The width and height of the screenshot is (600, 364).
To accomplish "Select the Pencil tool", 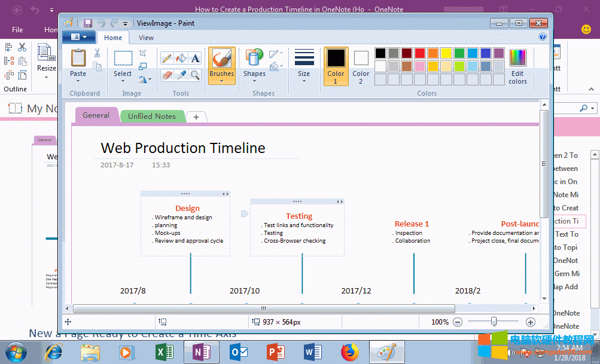I will [166, 58].
